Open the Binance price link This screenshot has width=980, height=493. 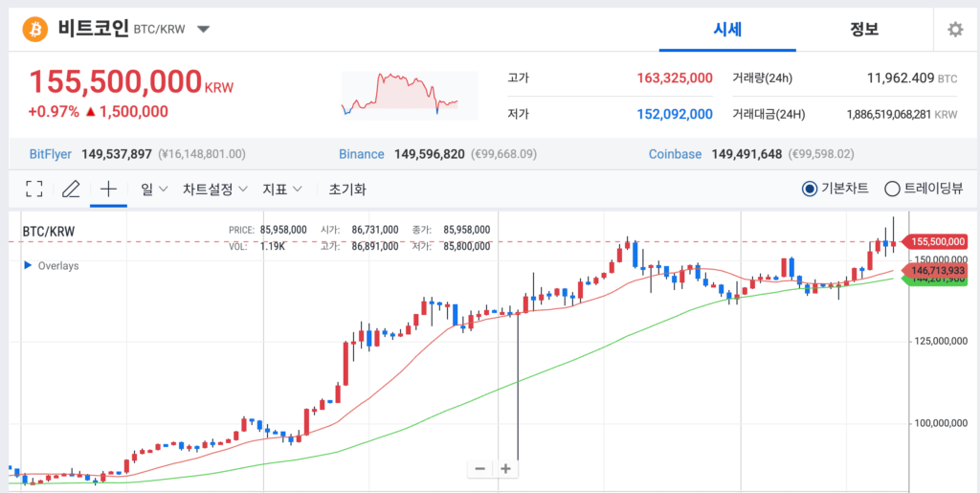361,154
